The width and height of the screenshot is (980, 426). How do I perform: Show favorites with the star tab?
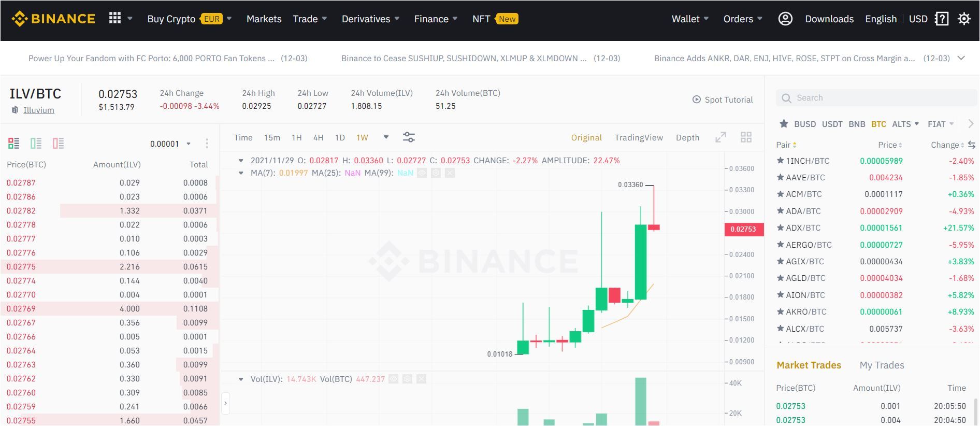point(784,124)
